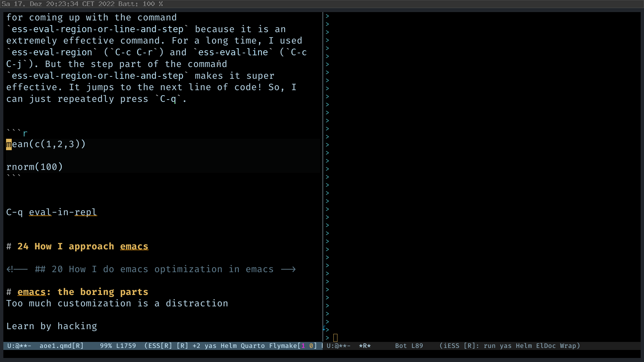Click the *R* buffer name in mode line
Viewport: 644px width, 362px height.
(x=365, y=346)
